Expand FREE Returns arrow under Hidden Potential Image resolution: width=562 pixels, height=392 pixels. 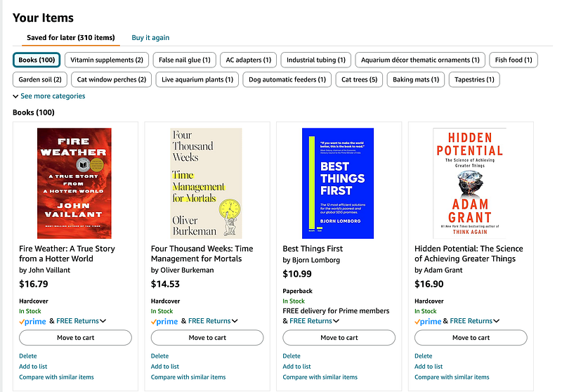[x=497, y=321]
